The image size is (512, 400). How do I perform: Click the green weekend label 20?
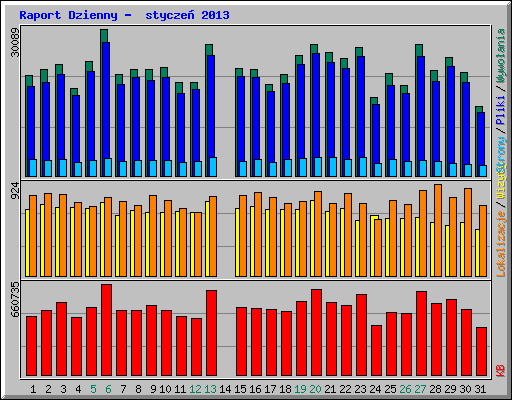pyautogui.click(x=315, y=389)
